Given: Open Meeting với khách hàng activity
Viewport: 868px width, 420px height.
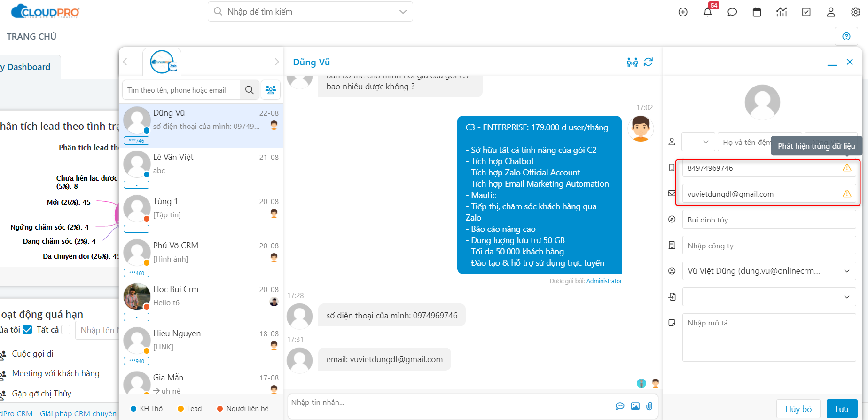Looking at the screenshot, I should 55,373.
